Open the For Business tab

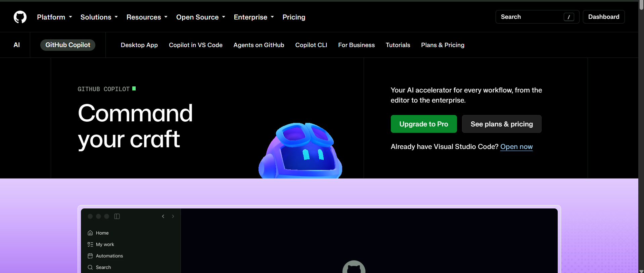pos(357,45)
